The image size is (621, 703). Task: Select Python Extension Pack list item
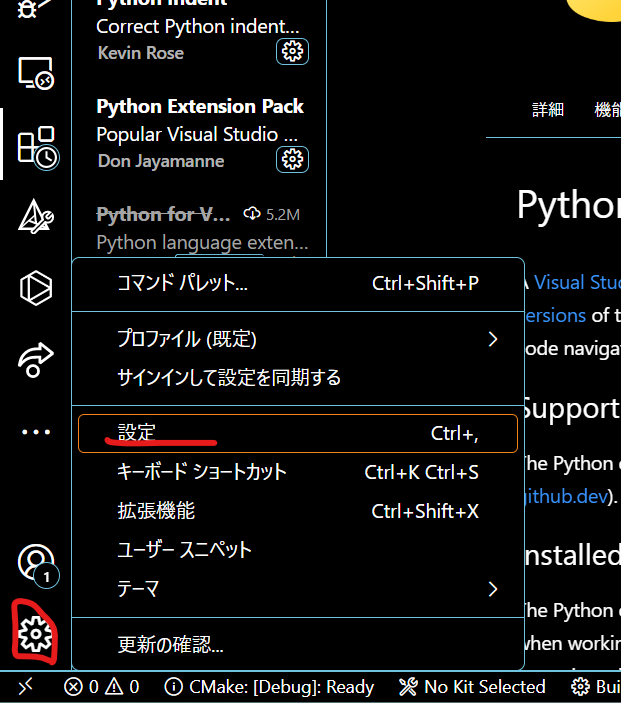tap(199, 134)
